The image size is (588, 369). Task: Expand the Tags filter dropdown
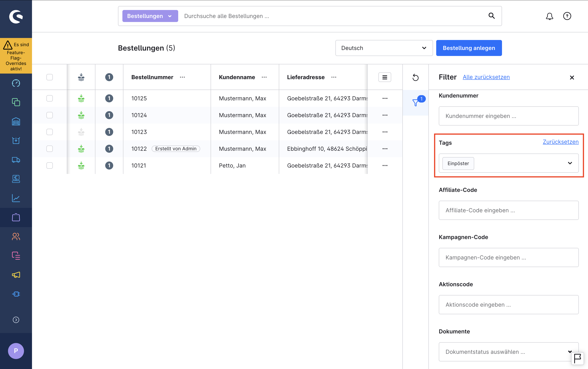tap(570, 163)
